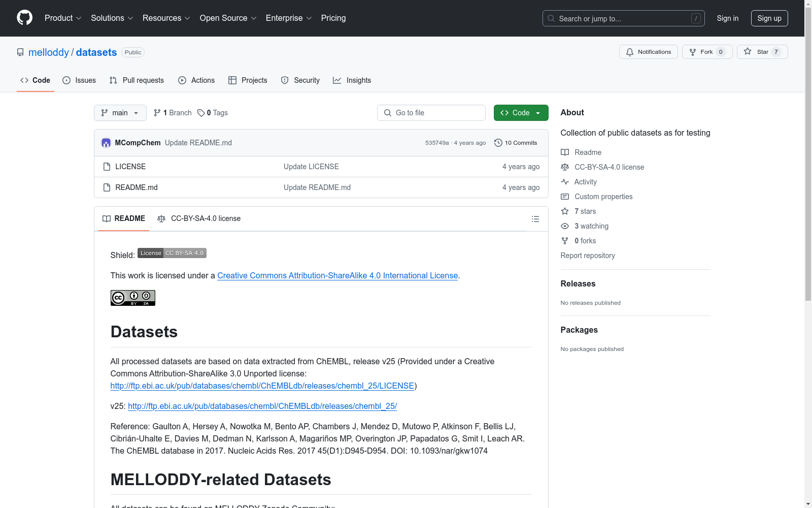Viewport: 812px width, 508px height.
Task: Switch to the Pull requests tab
Action: point(137,80)
